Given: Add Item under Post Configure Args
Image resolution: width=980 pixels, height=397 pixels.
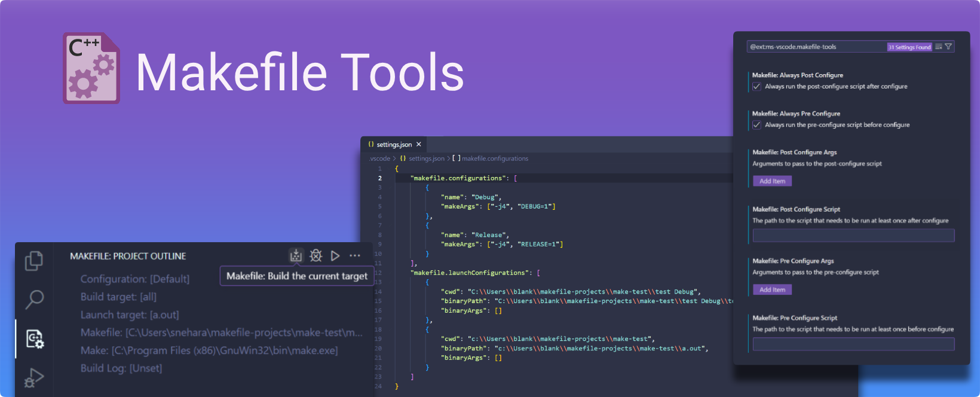Looking at the screenshot, I should pyautogui.click(x=772, y=181).
